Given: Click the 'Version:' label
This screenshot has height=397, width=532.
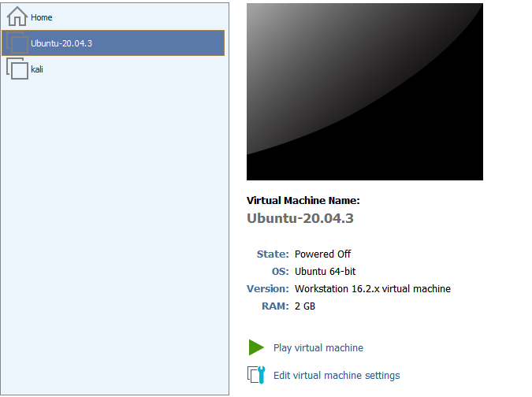Looking at the screenshot, I should click(x=268, y=288).
